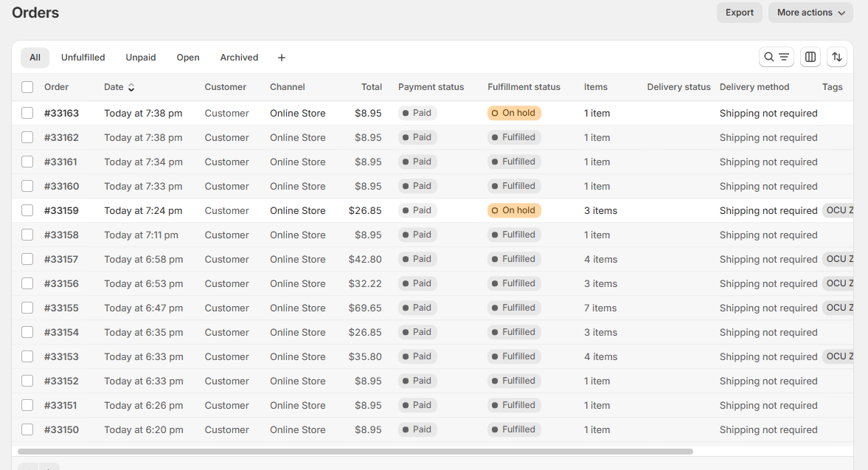Click On hold badge for order #33163
The image size is (868, 470).
514,113
